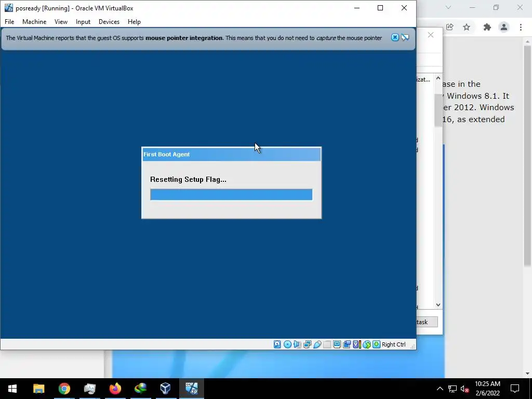Image resolution: width=532 pixels, height=399 pixels.
Task: Dismiss the mouse pointer integration notification
Action: pyautogui.click(x=395, y=37)
